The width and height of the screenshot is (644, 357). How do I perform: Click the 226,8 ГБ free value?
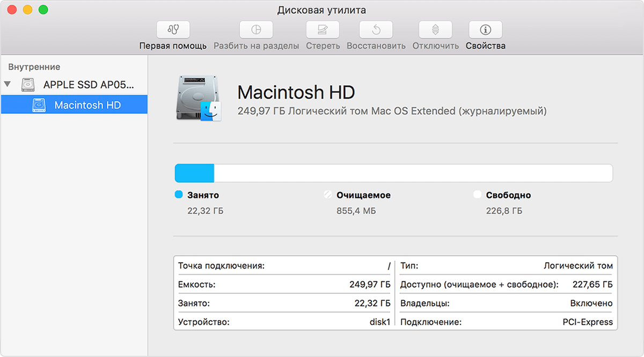coord(504,211)
